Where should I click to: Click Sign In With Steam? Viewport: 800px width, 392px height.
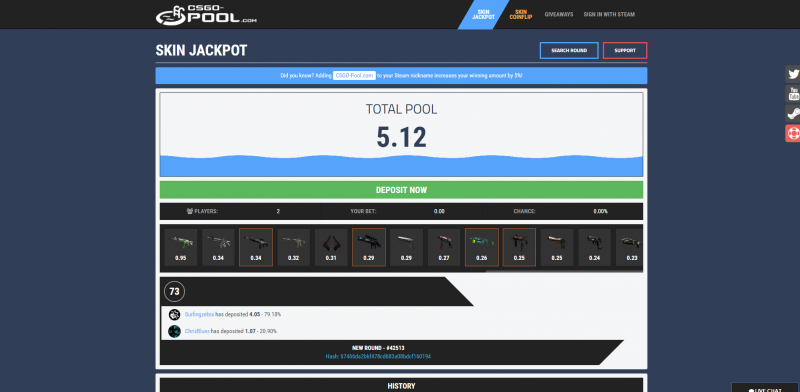[609, 15]
